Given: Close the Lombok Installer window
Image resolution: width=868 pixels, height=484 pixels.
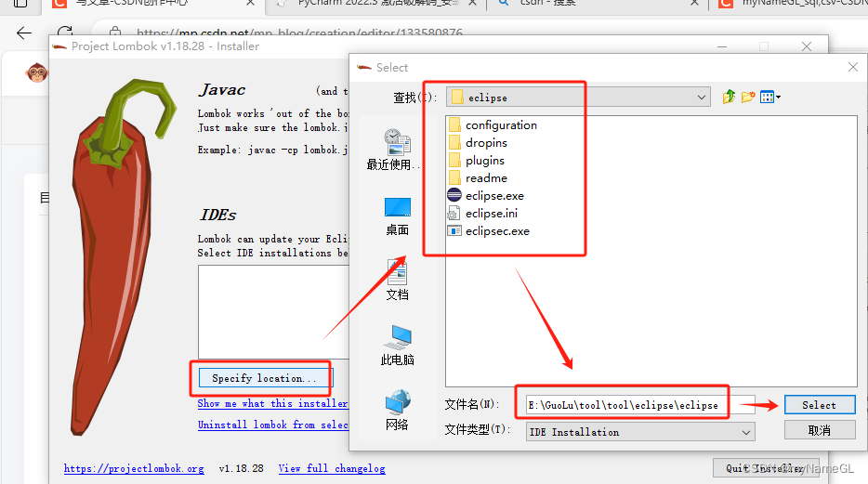Looking at the screenshot, I should 807,46.
